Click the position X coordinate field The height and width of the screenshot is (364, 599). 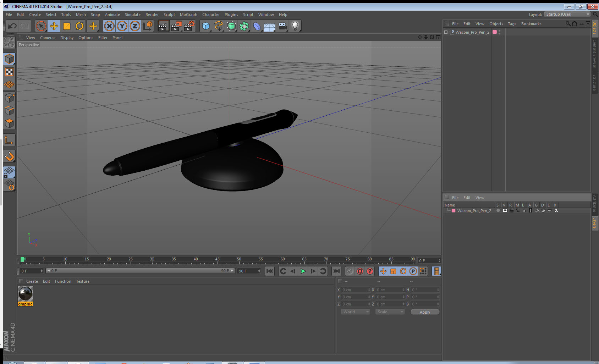point(356,290)
